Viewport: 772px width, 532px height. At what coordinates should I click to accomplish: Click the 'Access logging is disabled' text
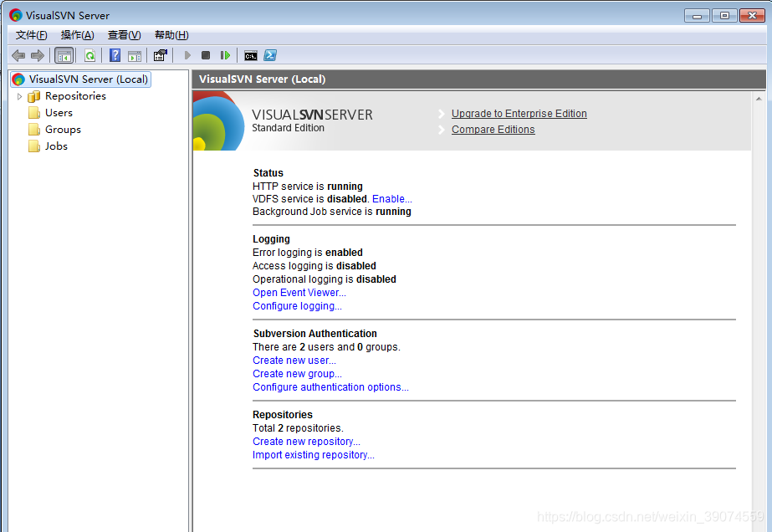click(314, 265)
